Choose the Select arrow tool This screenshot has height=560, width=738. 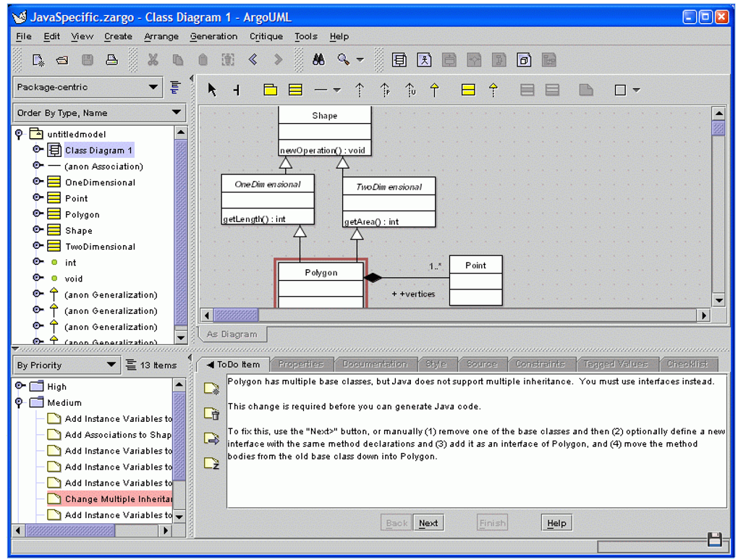(x=212, y=90)
